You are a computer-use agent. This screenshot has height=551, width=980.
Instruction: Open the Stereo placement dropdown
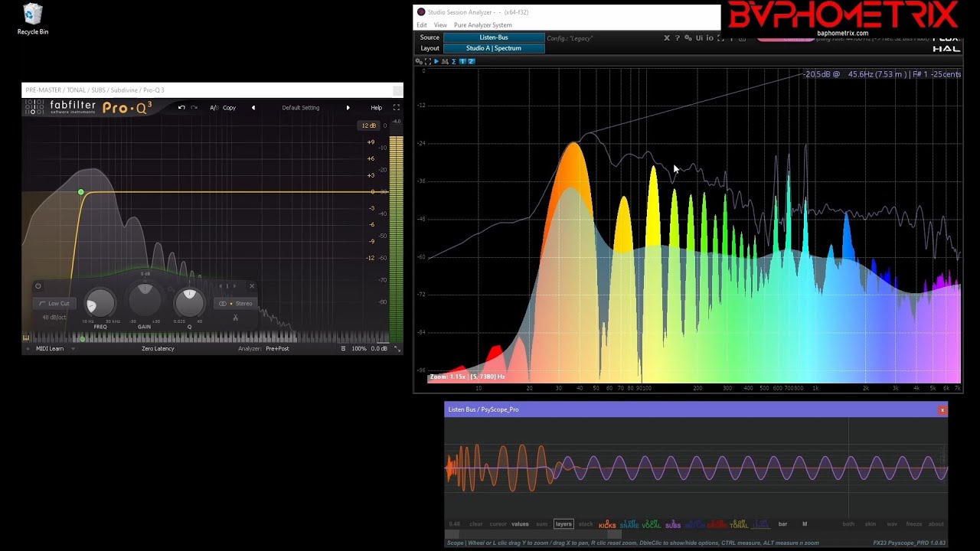tap(236, 304)
